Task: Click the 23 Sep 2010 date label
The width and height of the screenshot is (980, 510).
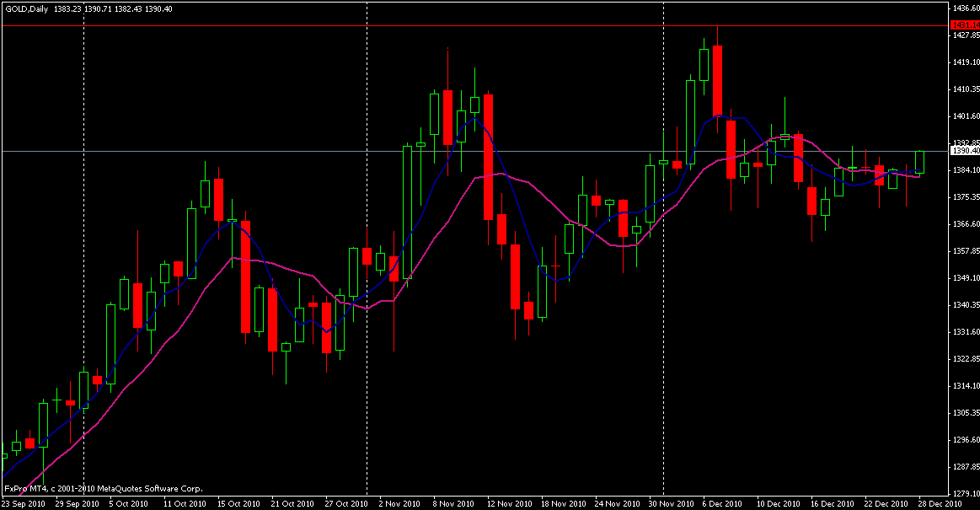Action: click(x=24, y=503)
